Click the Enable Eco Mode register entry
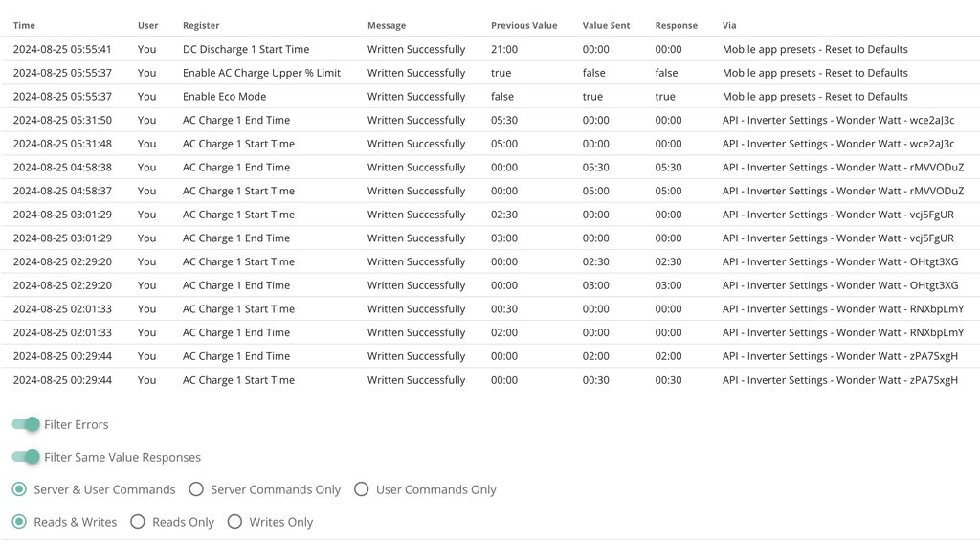Screen dimensions: 980x544 (x=224, y=96)
